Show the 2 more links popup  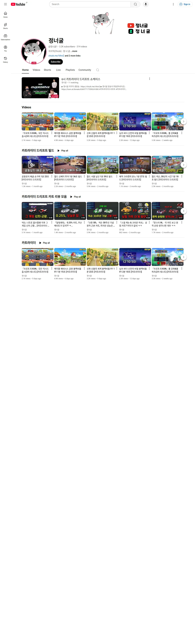click(x=73, y=56)
